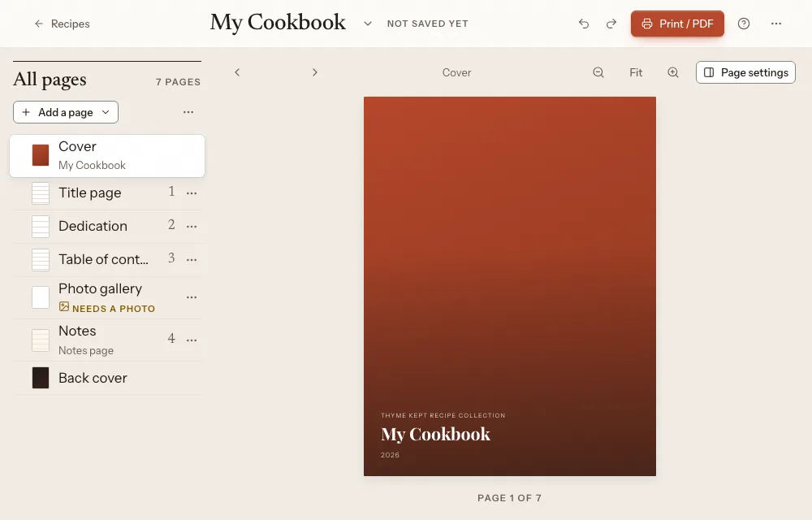This screenshot has height=520, width=812.
Task: Go back to Recipes
Action: [62, 24]
